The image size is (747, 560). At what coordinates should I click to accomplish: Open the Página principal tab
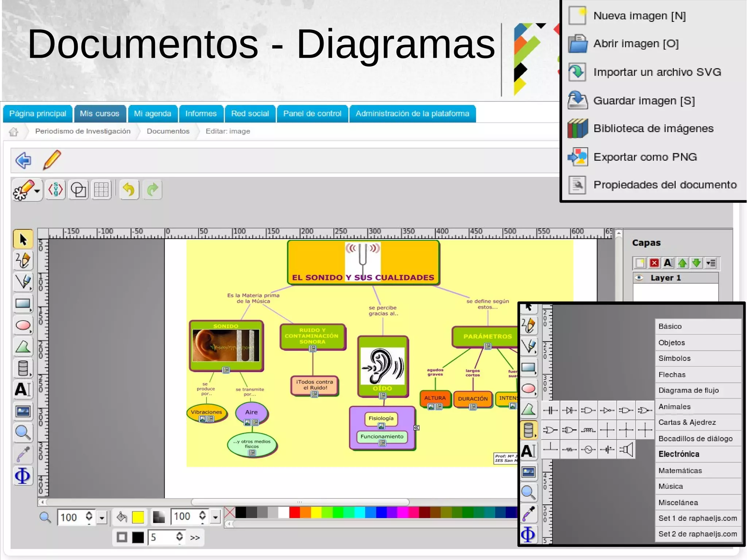point(38,113)
